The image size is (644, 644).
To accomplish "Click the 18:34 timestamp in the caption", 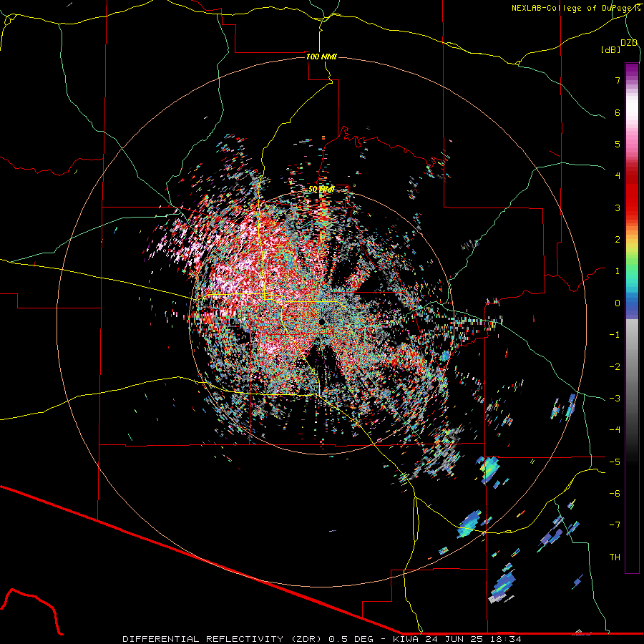I will tap(507, 639).
